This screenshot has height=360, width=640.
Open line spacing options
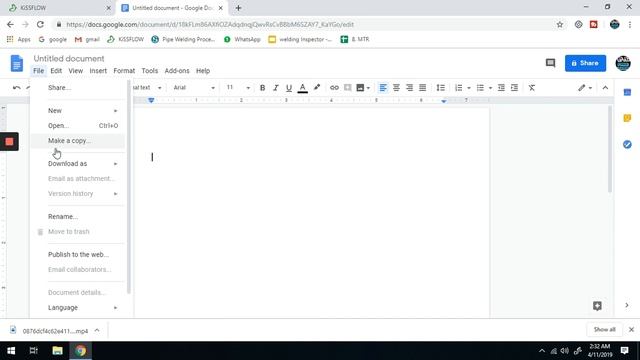coord(440,88)
